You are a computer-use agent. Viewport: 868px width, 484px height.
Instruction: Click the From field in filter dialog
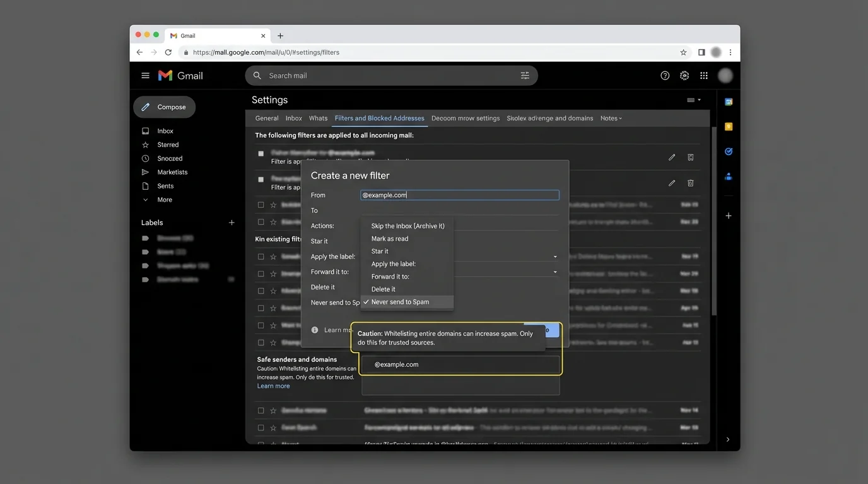coord(459,195)
